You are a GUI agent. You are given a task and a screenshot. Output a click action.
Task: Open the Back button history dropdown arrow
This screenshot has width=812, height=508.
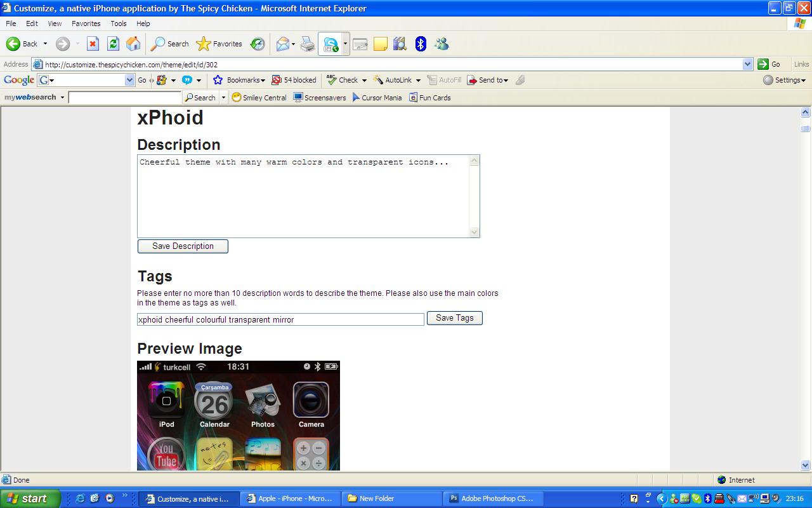coord(45,44)
